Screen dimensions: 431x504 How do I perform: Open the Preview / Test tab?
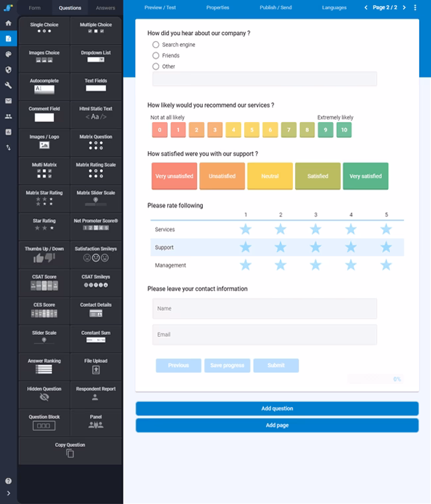[x=160, y=7]
